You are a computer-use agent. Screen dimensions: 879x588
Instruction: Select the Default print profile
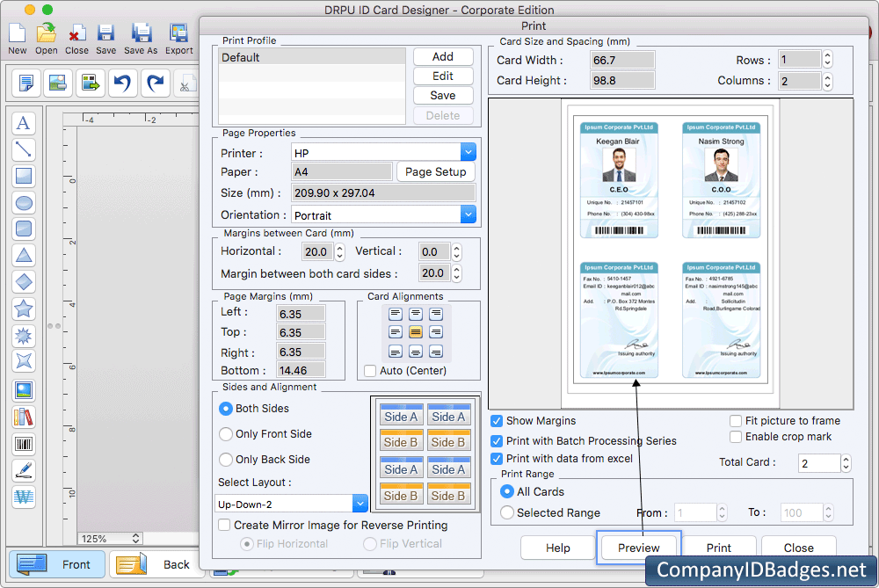pos(312,57)
